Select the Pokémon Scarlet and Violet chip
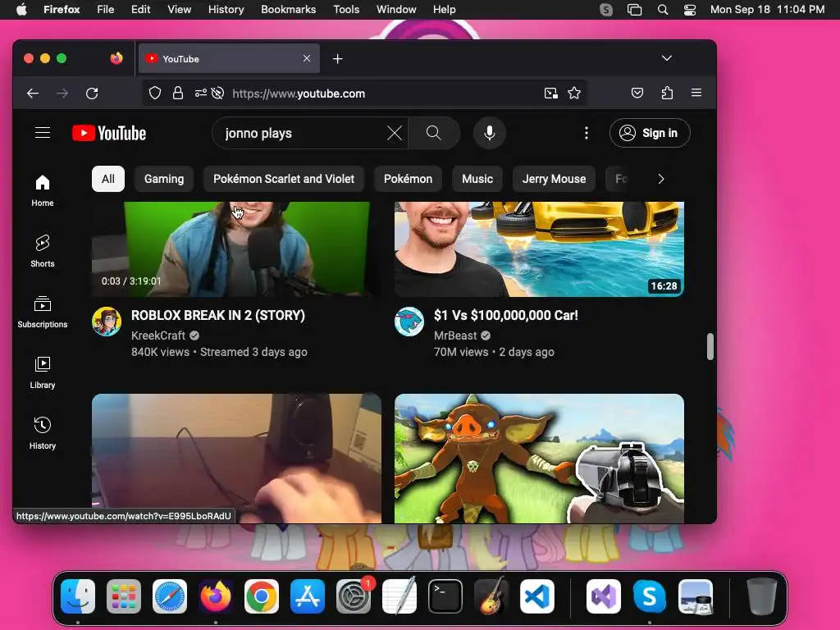Image resolution: width=840 pixels, height=630 pixels. tap(284, 179)
